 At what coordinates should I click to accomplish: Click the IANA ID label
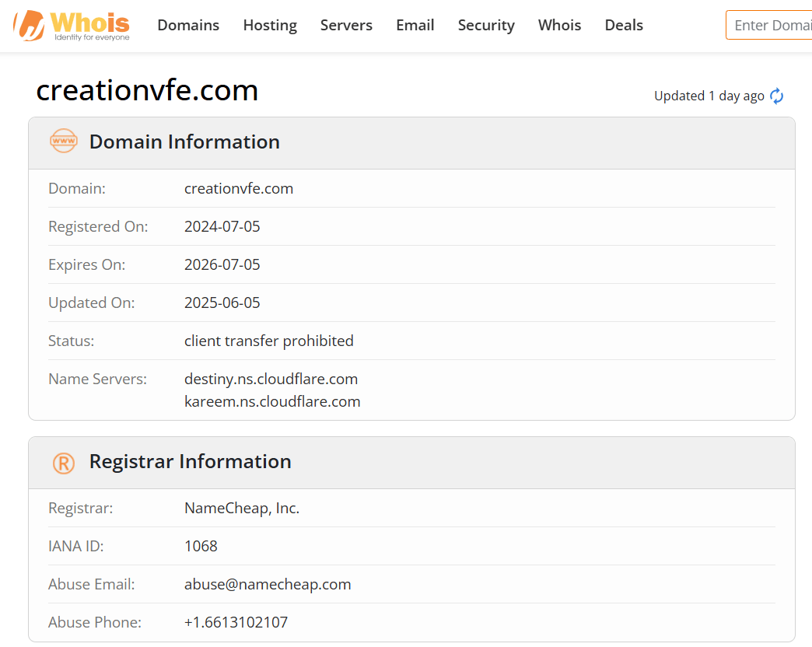pos(75,546)
